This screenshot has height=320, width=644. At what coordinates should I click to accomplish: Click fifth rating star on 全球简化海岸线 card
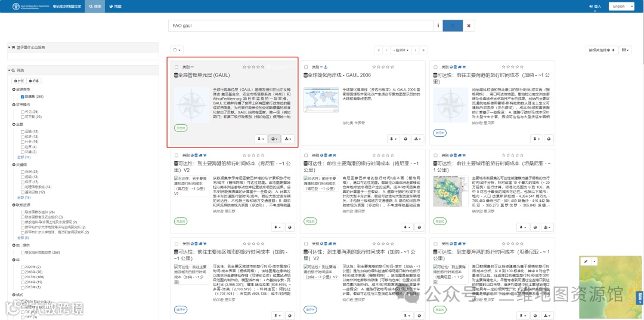(392, 67)
